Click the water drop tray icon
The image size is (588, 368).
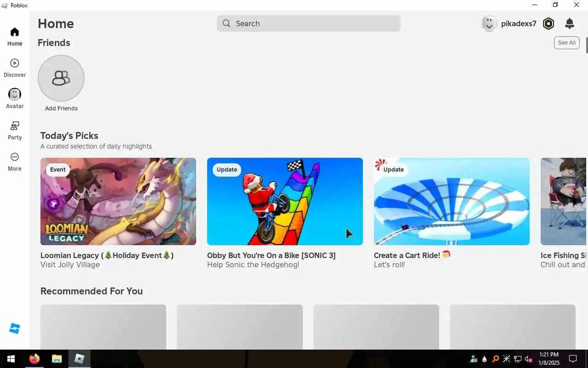click(484, 359)
